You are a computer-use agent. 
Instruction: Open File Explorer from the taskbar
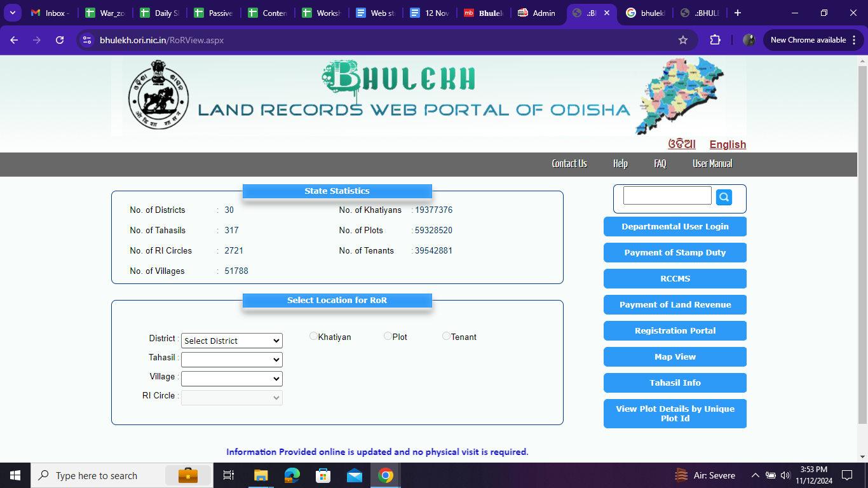coord(261,475)
